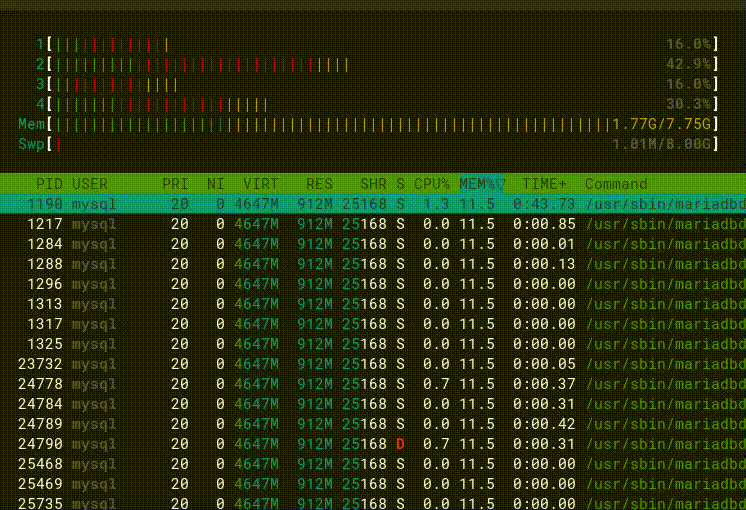Screen dimensions: 746x510
Task: Select process row with PID 24784
Action: click(x=373, y=404)
